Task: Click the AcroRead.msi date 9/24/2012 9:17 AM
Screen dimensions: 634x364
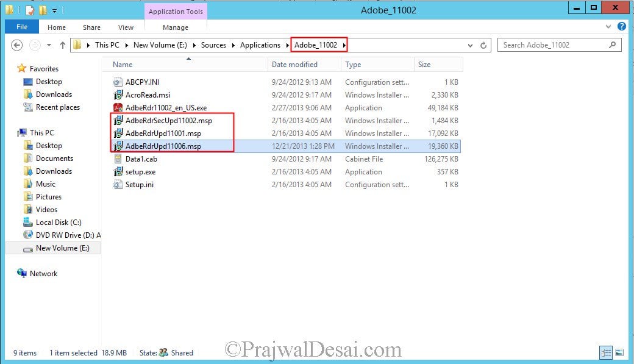Action: (x=302, y=95)
